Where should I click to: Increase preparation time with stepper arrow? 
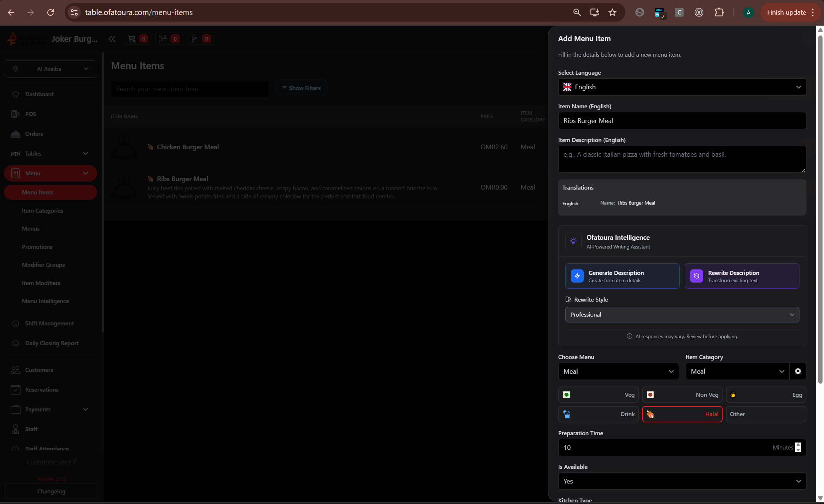coord(798,445)
